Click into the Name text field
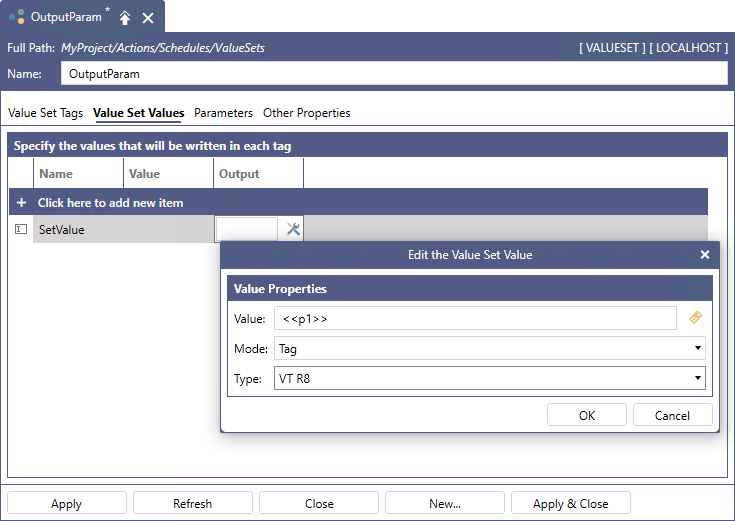Image resolution: width=735 pixels, height=521 pixels. click(x=394, y=74)
